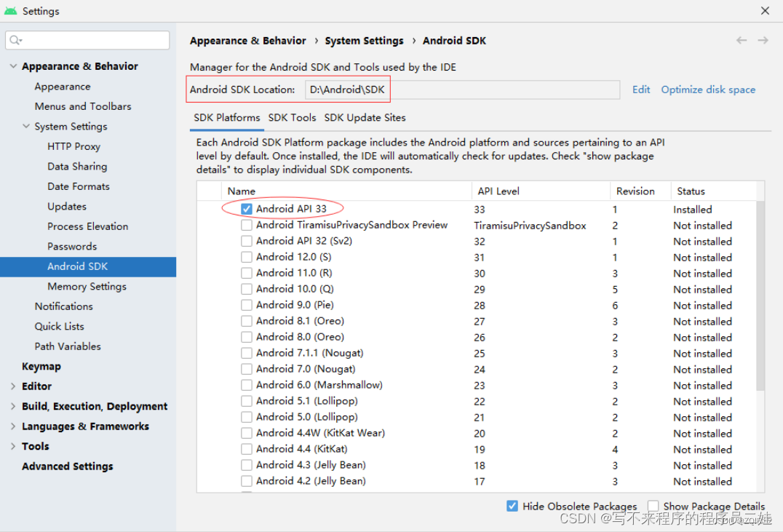The height and width of the screenshot is (532, 783).
Task: Click the settings search input field
Action: point(87,40)
